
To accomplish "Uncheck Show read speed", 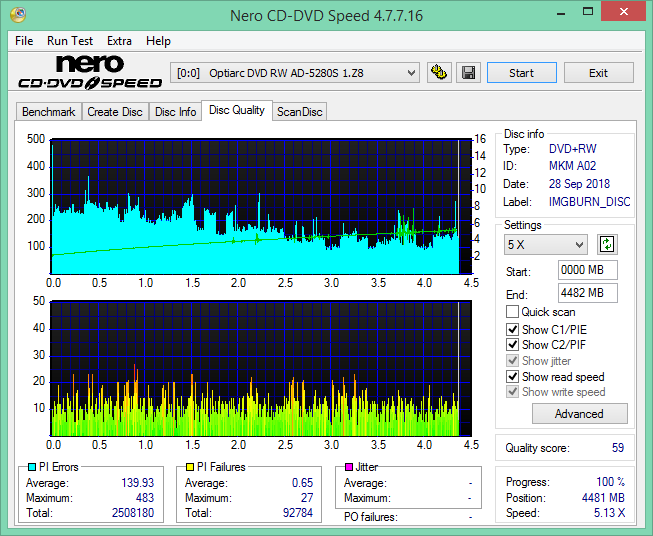I will [512, 376].
